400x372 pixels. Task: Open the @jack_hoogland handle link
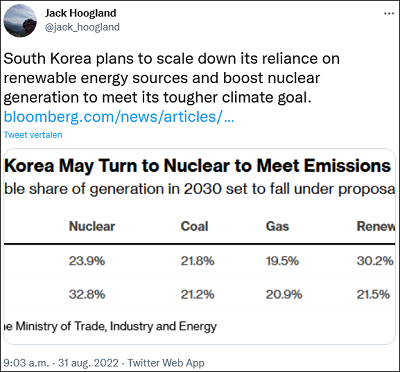coord(82,27)
